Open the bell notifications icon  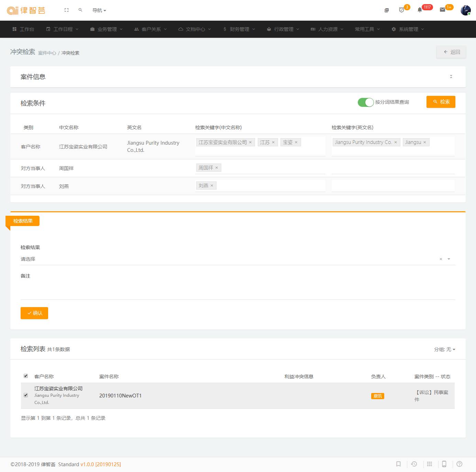420,10
